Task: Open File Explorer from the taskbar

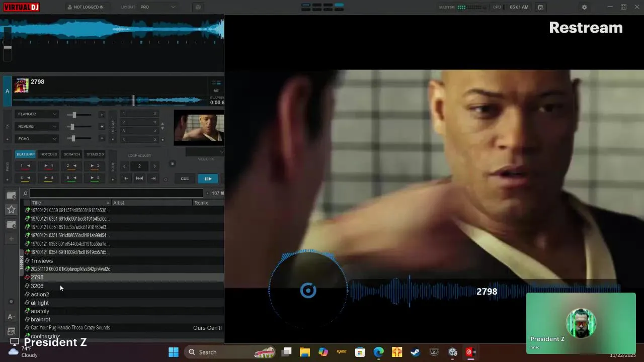Action: pos(305,352)
